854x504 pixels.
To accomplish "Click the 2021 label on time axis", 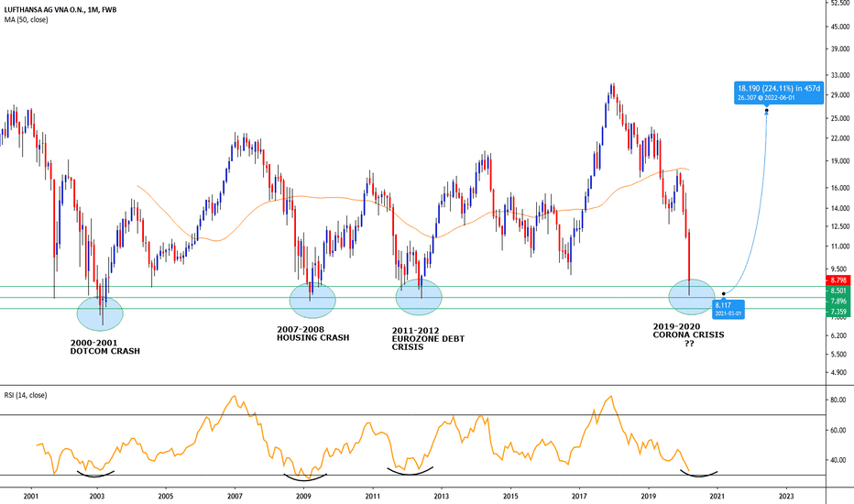I will coord(717,497).
